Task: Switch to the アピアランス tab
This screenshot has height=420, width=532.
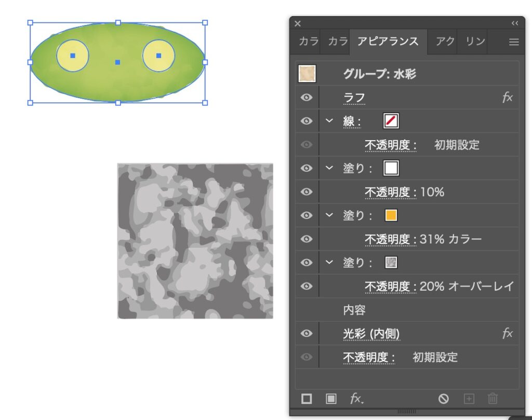Action: coord(388,42)
